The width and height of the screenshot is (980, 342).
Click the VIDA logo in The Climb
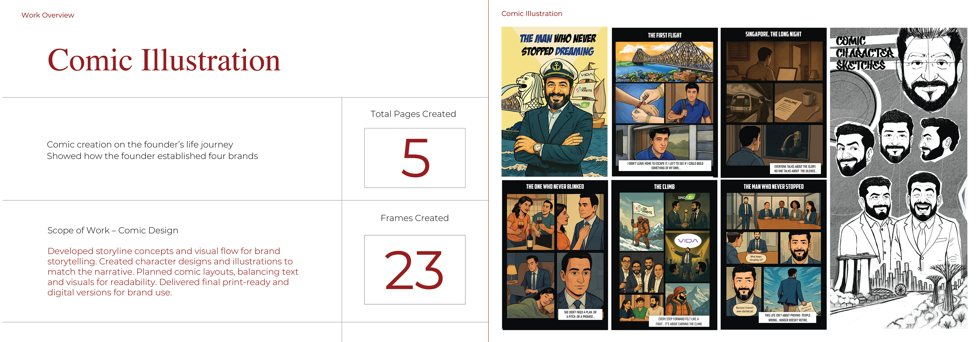[688, 241]
